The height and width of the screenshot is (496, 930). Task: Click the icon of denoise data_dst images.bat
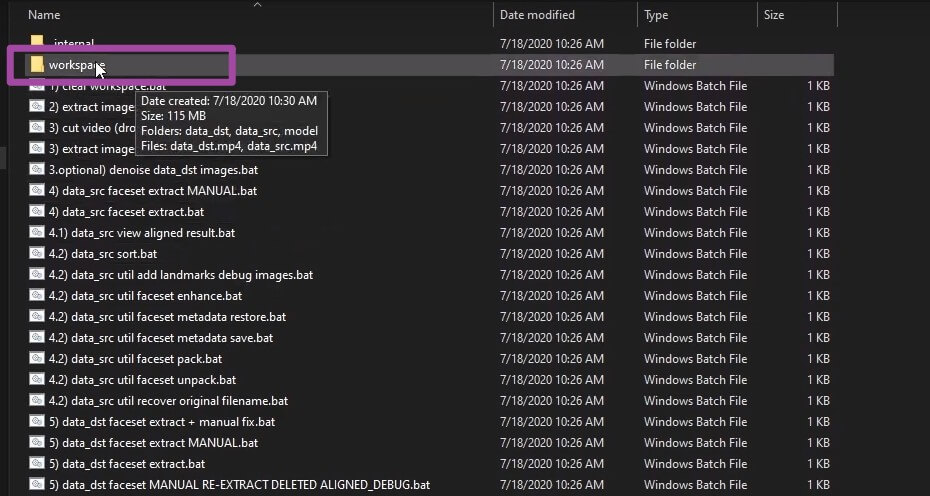[x=37, y=170]
